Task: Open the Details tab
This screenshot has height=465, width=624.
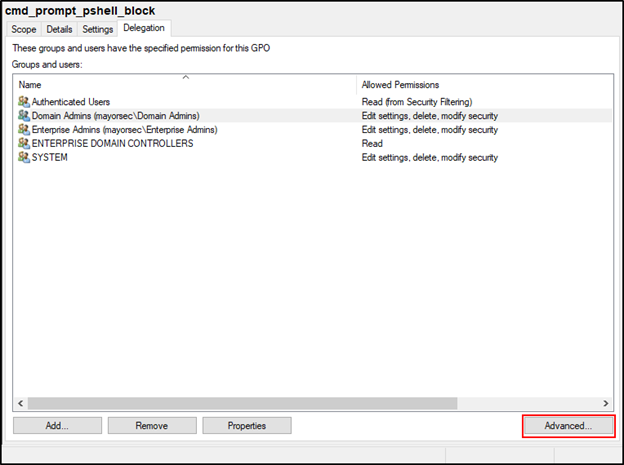Action: [x=59, y=30]
